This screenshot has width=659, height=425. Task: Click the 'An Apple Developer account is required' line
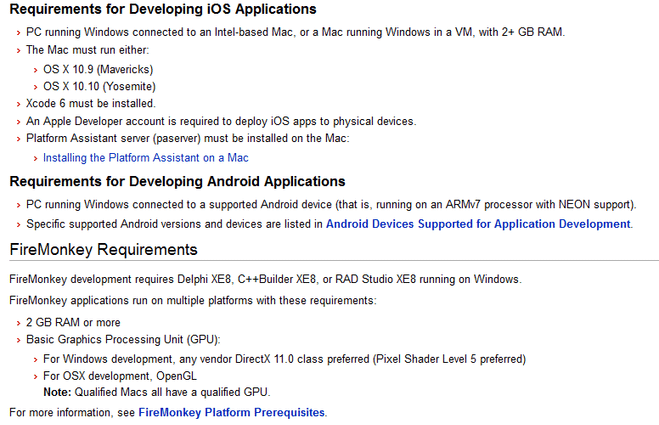point(221,121)
